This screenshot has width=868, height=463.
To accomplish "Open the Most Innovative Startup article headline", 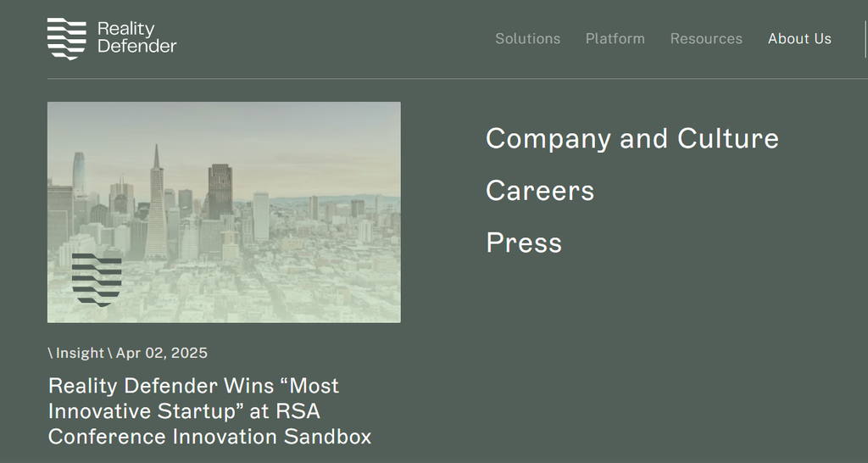I will click(210, 411).
